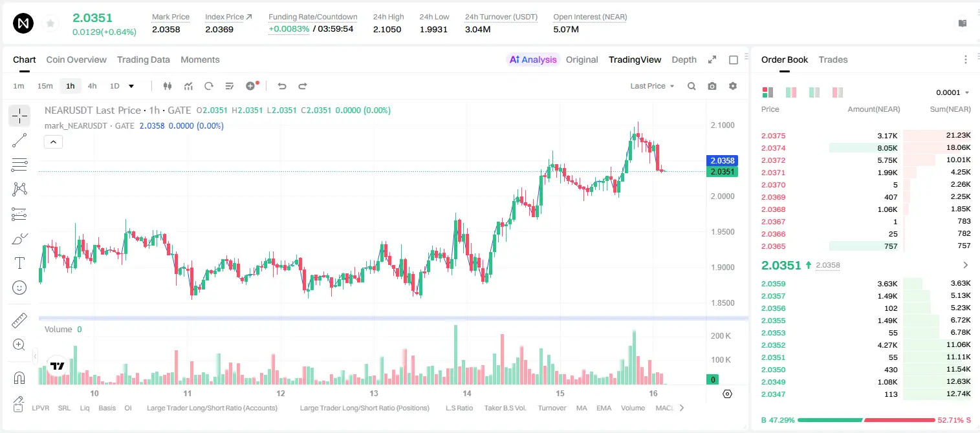Click the AI Analysis button
This screenshot has height=433, width=980.
coord(533,59)
